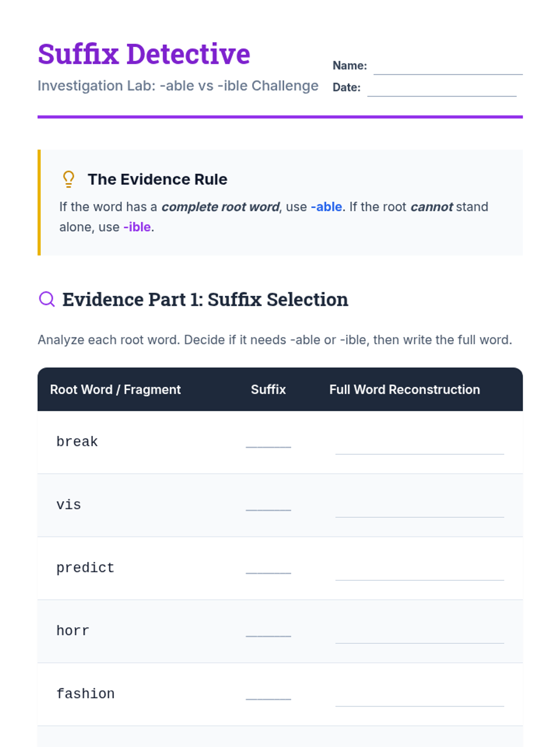Viewport: 560px width, 747px height.
Task: Click the full word line for horr
Action: (419, 636)
